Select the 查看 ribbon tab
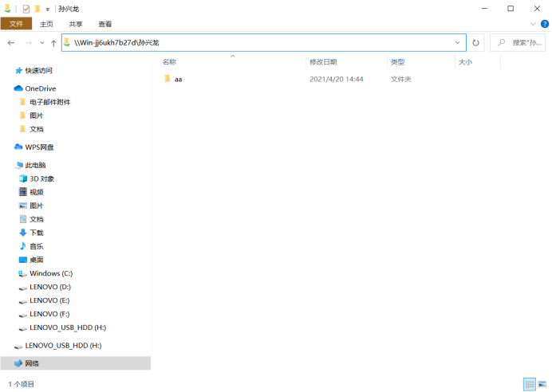 [105, 24]
